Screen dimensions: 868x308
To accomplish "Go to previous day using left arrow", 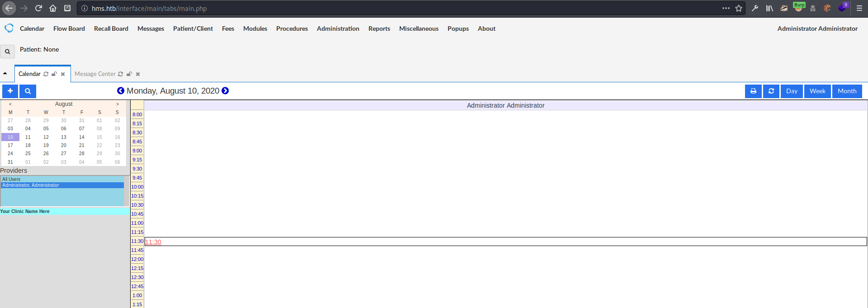I will click(x=121, y=91).
